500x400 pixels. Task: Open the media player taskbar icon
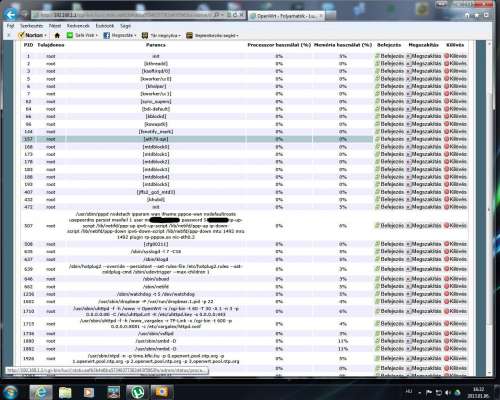[x=89, y=392]
